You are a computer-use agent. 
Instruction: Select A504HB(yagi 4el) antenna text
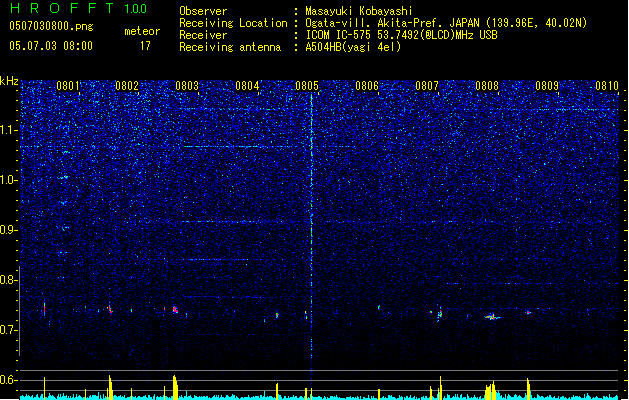353,47
